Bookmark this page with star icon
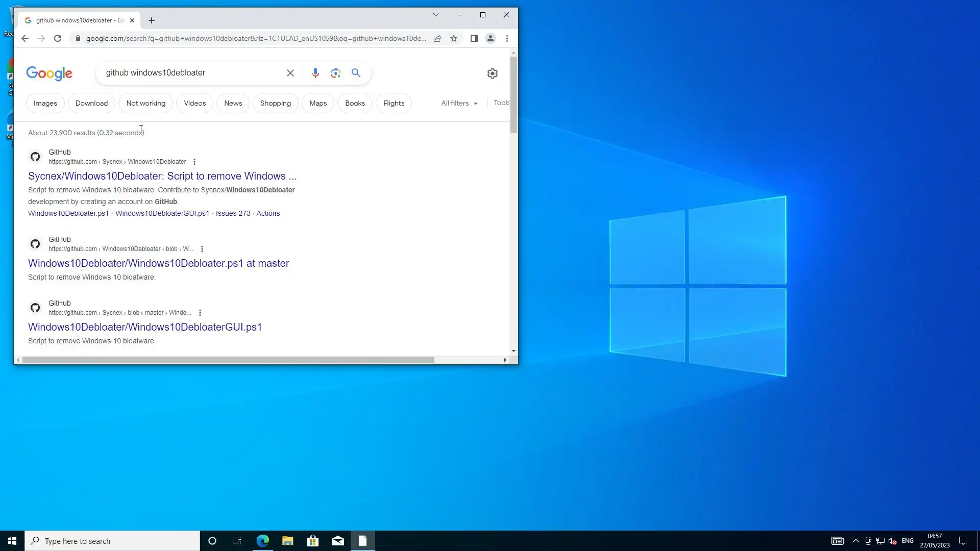Viewport: 980px width, 551px height. tap(453, 38)
